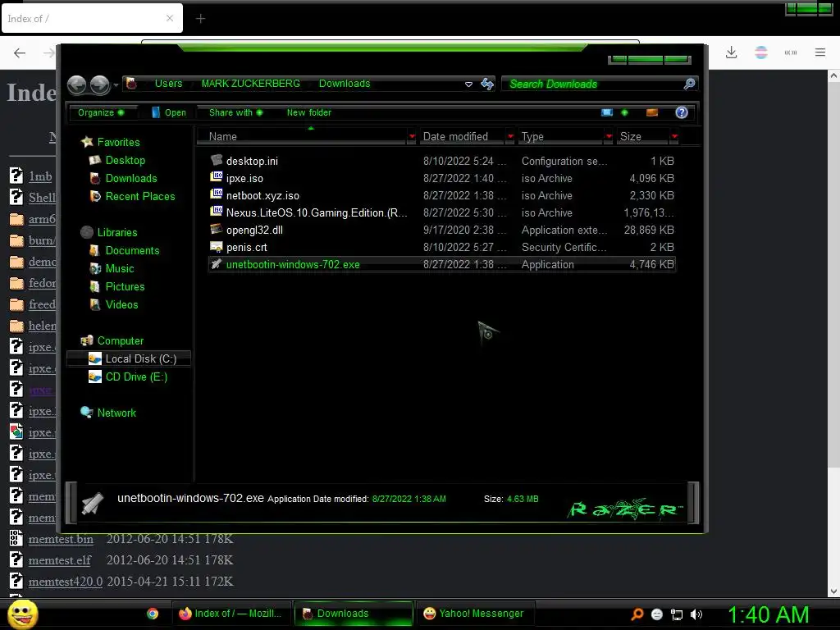Image resolution: width=840 pixels, height=630 pixels.
Task: Switch to the Index of / Mozilla taskbar window
Action: (231, 614)
